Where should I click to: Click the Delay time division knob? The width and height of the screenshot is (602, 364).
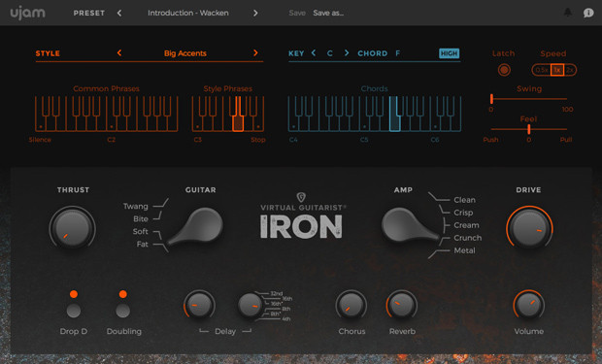pos(250,305)
